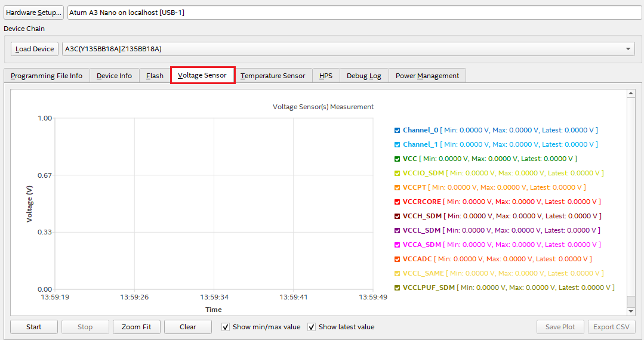
Task: Open the Debug Log tab
Action: (363, 76)
